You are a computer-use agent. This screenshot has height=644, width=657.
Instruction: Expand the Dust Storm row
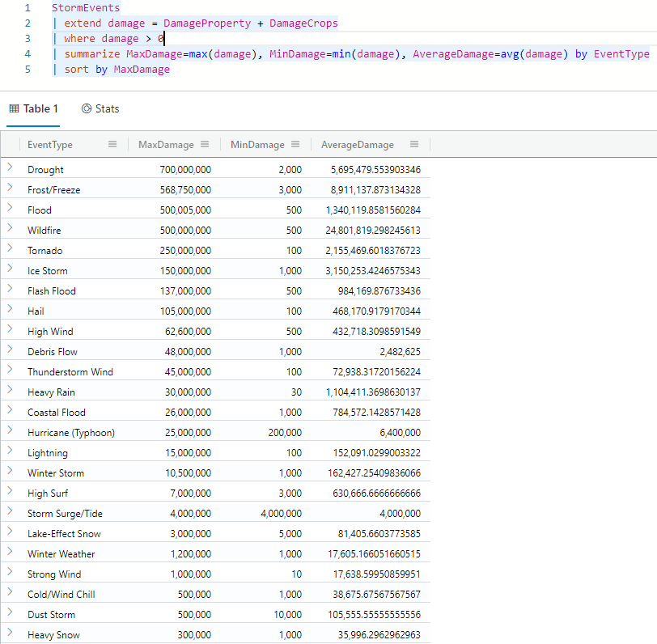pyautogui.click(x=10, y=612)
